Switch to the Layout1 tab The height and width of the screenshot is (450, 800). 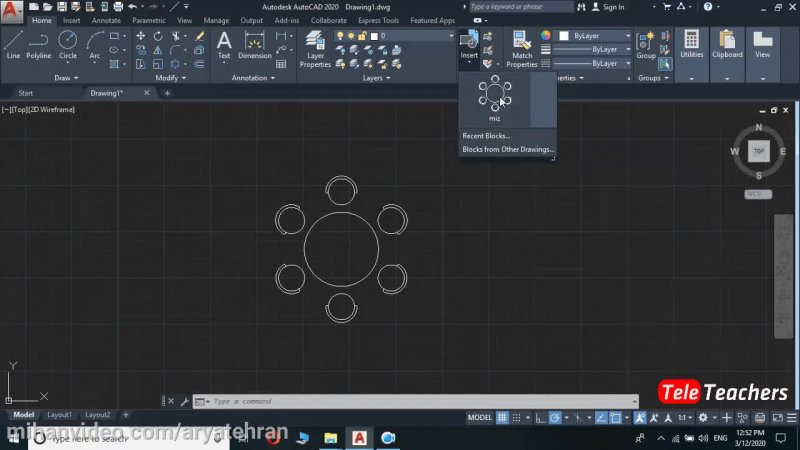tap(59, 415)
